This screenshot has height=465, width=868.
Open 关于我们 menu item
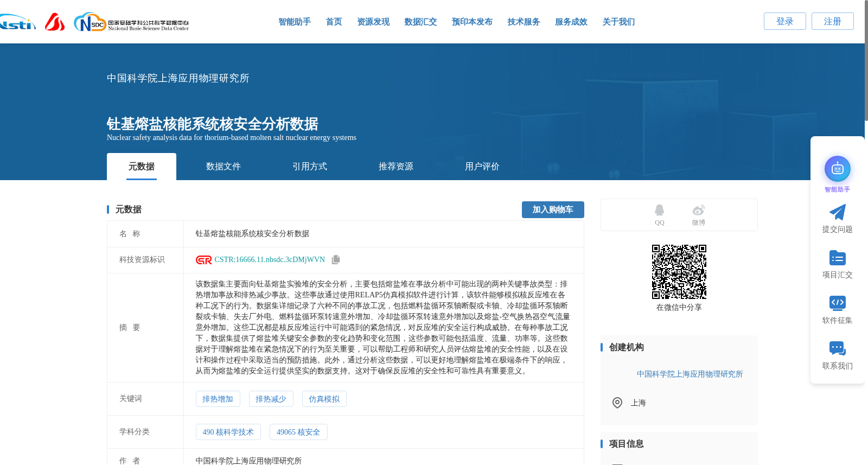click(618, 22)
